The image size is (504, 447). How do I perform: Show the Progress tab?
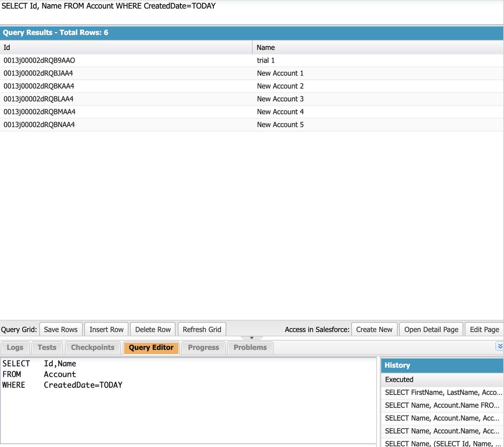pyautogui.click(x=203, y=347)
